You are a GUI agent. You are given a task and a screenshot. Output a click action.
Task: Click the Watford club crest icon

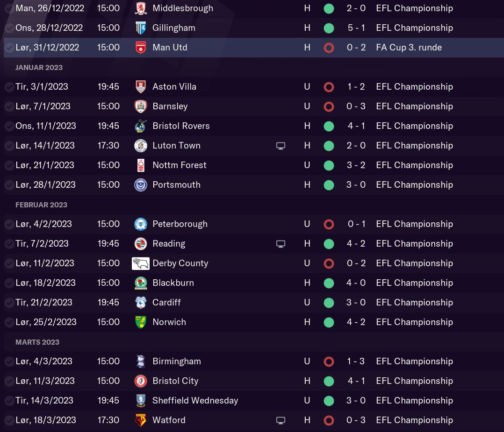(140, 420)
